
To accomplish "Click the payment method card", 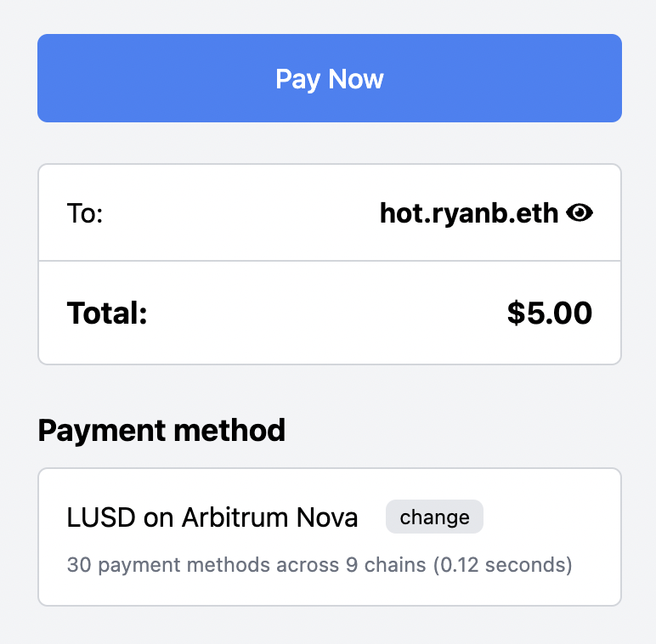I will point(329,537).
